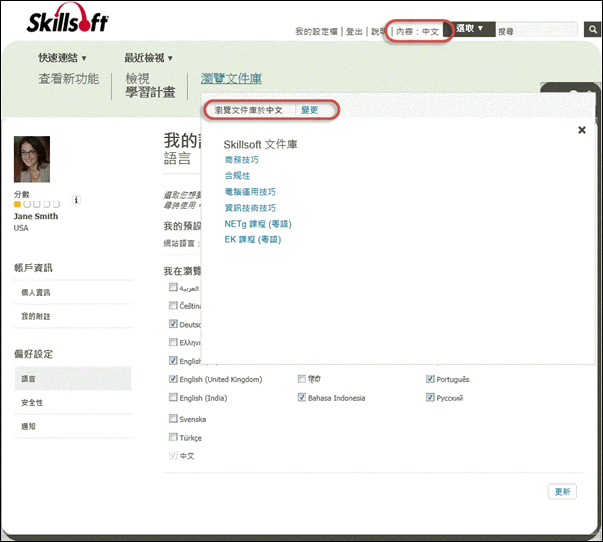Viewport: 603px width, 542px height.
Task: Toggle the Čeština language checkbox
Action: (173, 305)
